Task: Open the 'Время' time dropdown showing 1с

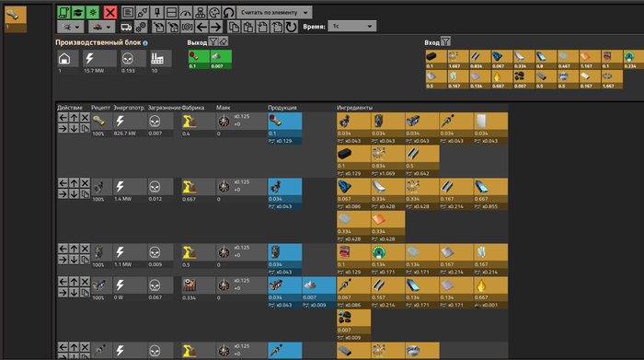Action: 352,27
